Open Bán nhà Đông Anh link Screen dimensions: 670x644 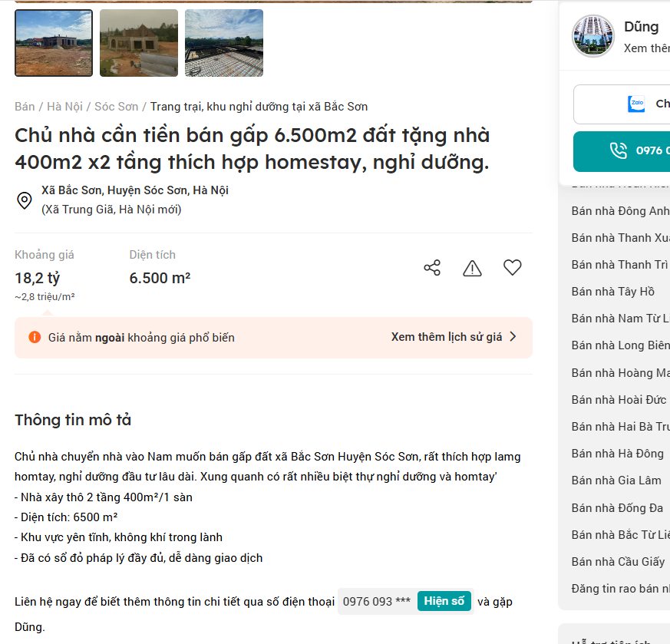pyautogui.click(x=620, y=211)
